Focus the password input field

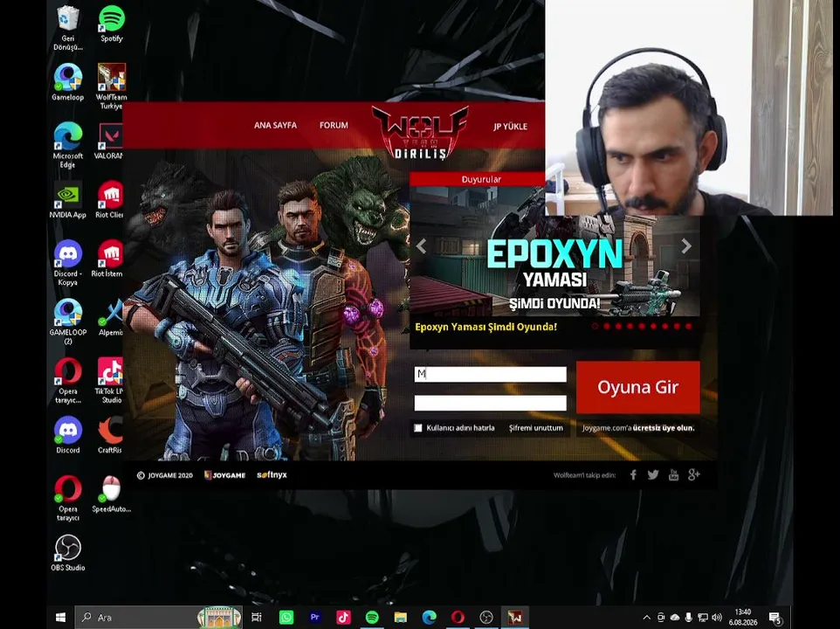[x=490, y=403]
